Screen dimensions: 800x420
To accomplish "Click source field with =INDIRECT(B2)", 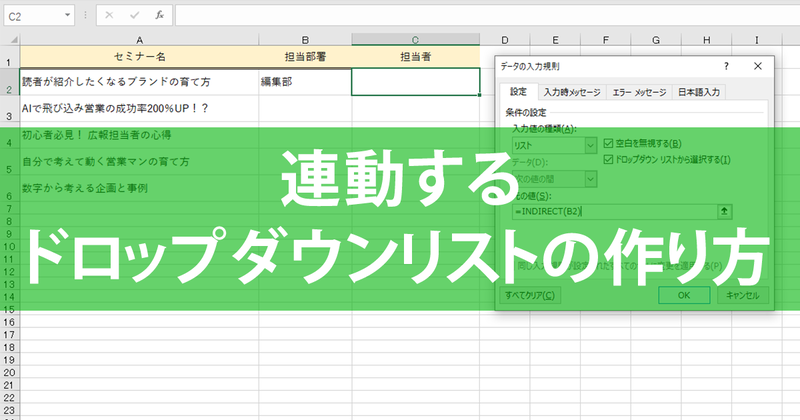I will (x=614, y=211).
